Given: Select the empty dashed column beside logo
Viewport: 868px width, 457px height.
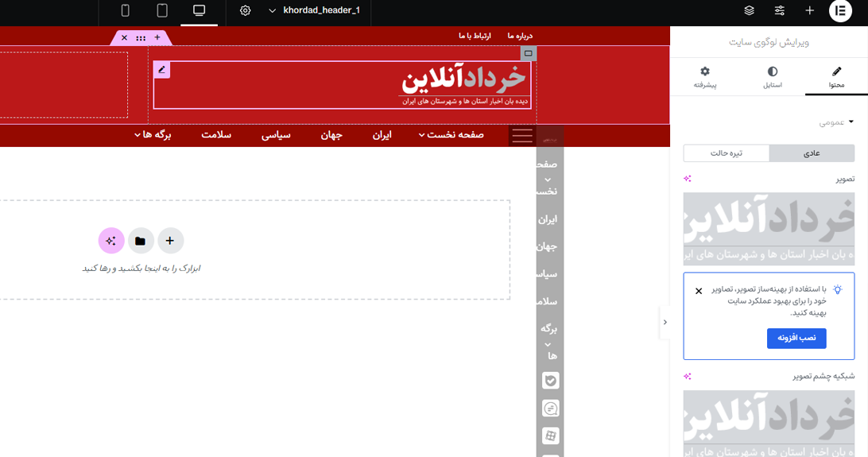Looking at the screenshot, I should (64, 85).
